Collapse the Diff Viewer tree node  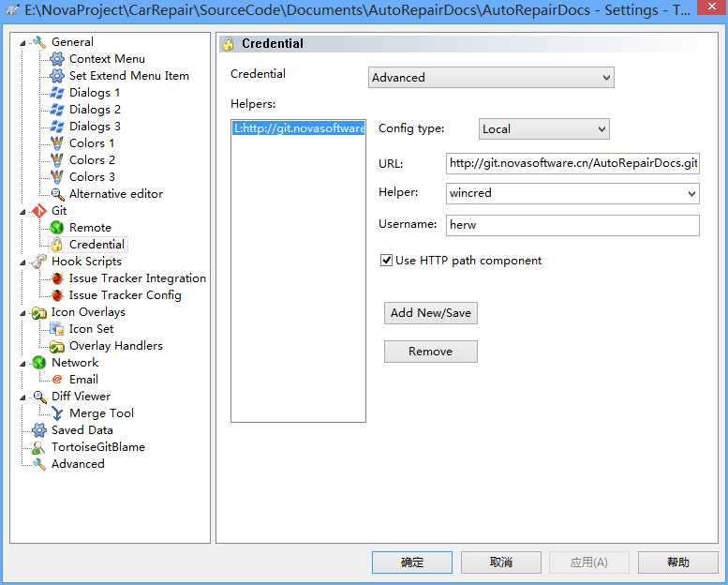22,397
